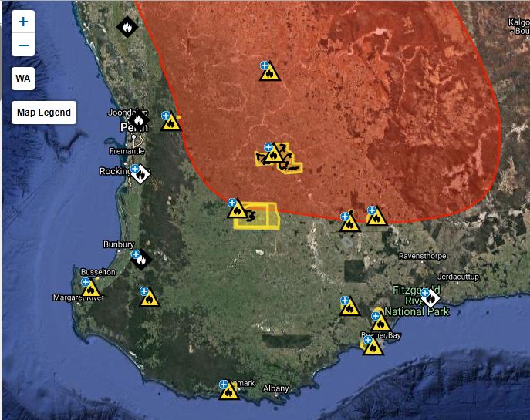
Task: Click the black fire icon at Joondalup
Action: [139, 120]
